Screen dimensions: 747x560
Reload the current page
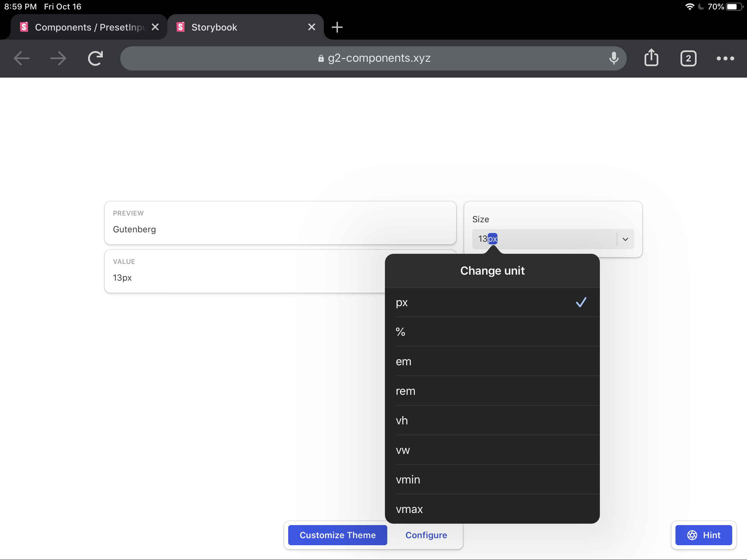pyautogui.click(x=96, y=58)
